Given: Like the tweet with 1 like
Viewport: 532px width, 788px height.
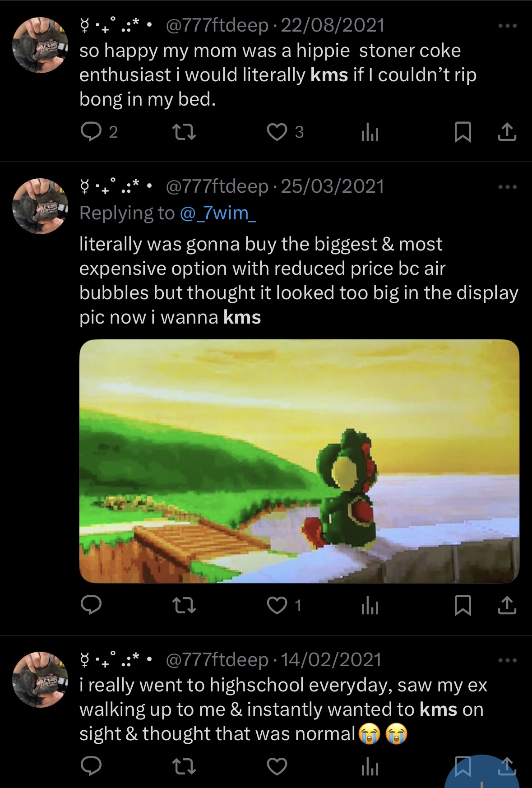Looking at the screenshot, I should pyautogui.click(x=277, y=605).
